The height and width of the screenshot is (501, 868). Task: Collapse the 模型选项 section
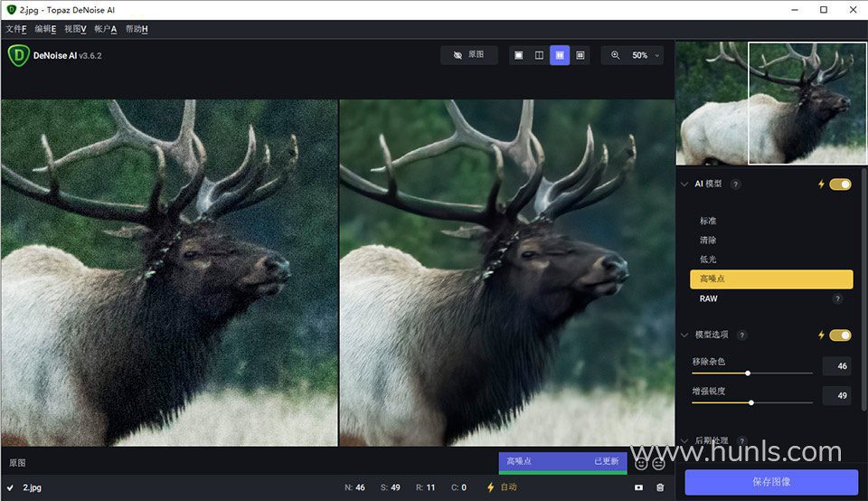click(684, 336)
